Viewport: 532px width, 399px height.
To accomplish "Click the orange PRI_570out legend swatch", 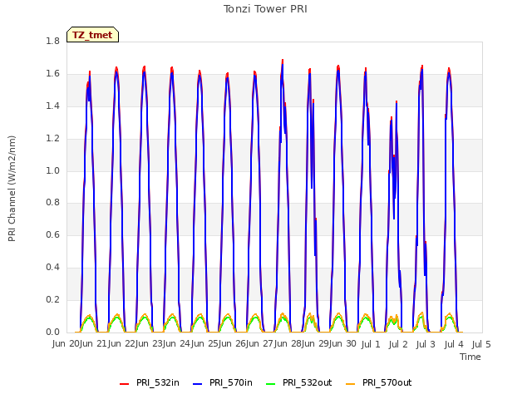I will coord(351,384).
